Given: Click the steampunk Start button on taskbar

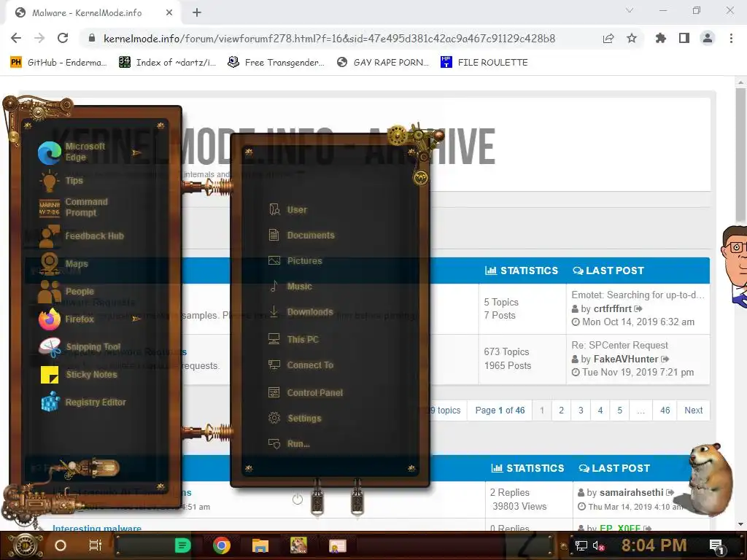Looking at the screenshot, I should point(25,545).
